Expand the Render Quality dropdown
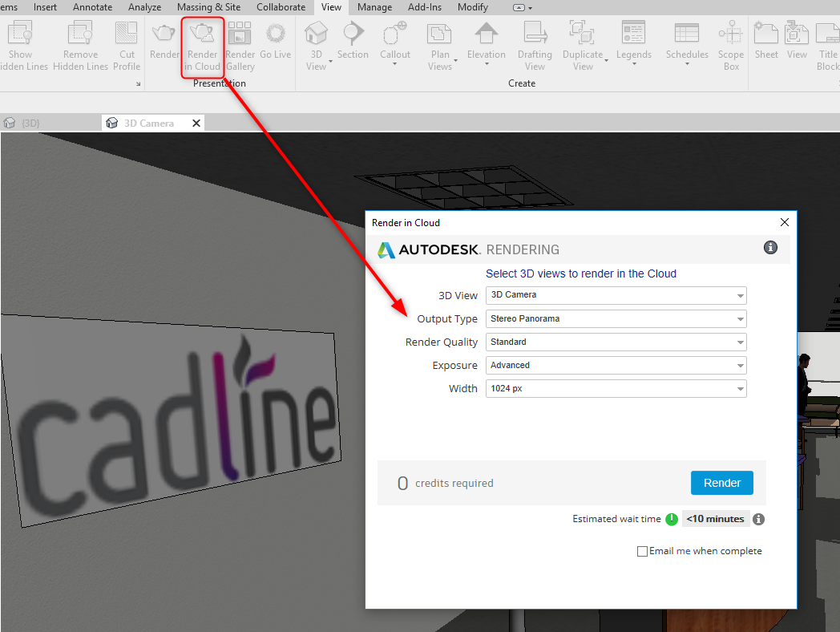This screenshot has height=632, width=840. coord(616,342)
